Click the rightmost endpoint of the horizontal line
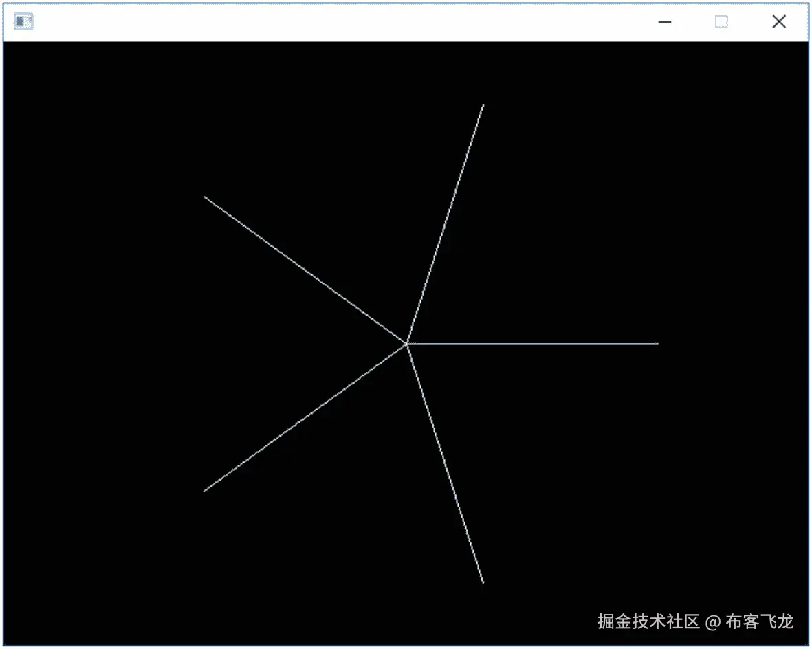The image size is (812, 649). [x=657, y=343]
